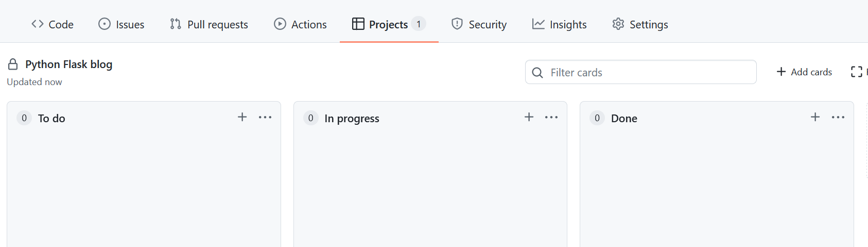The height and width of the screenshot is (247, 868).
Task: Open the Issues tab
Action: pos(121,24)
